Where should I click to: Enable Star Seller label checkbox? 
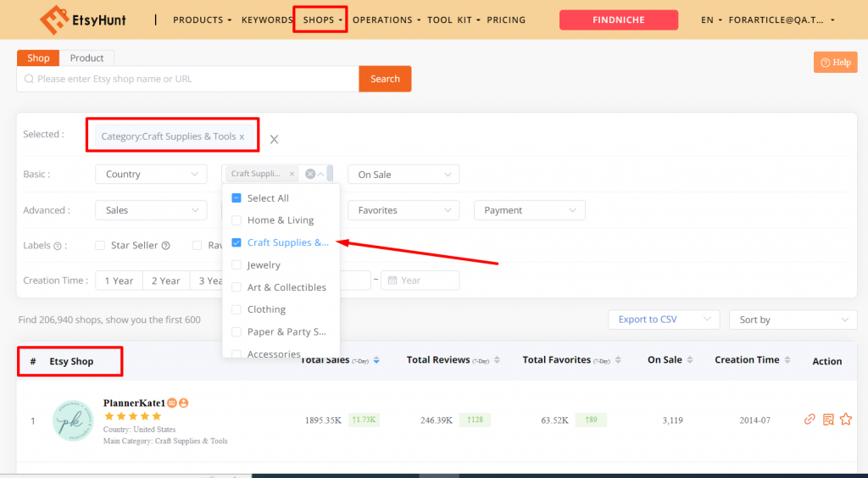(100, 246)
